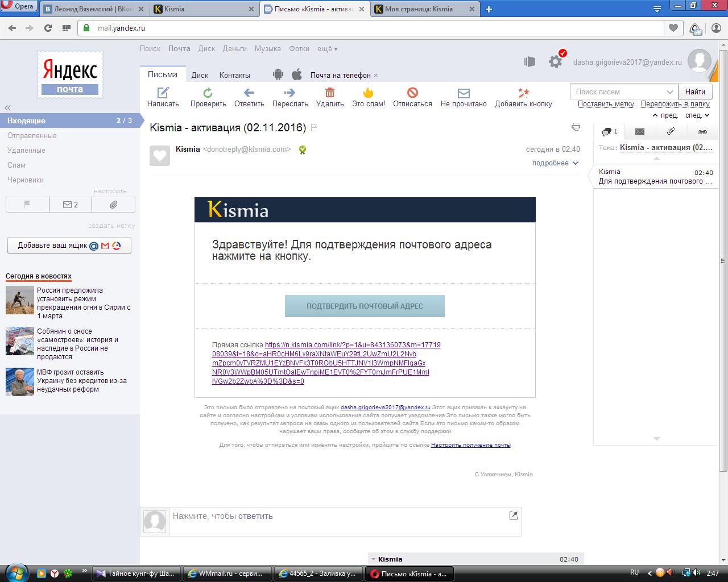Open the Входящие folder
The image size is (728, 582).
click(x=69, y=120)
